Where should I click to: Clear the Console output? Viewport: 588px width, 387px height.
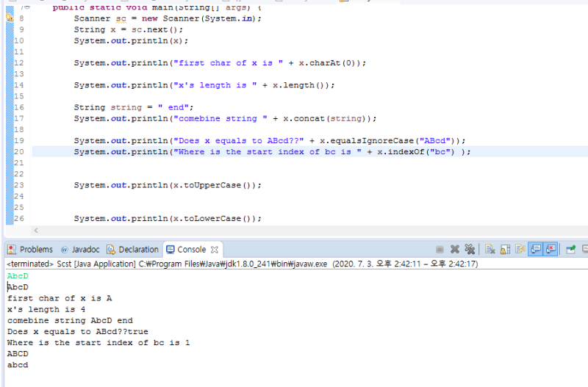(x=490, y=250)
